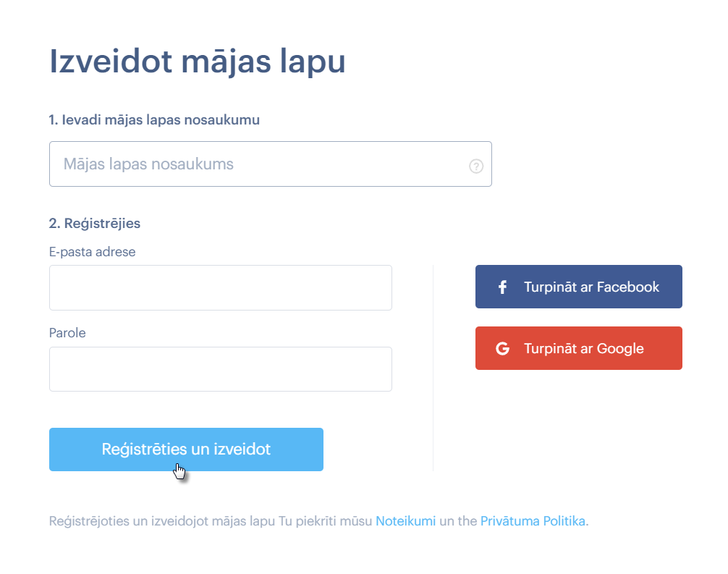Select the Parole password input box

pos(221,369)
